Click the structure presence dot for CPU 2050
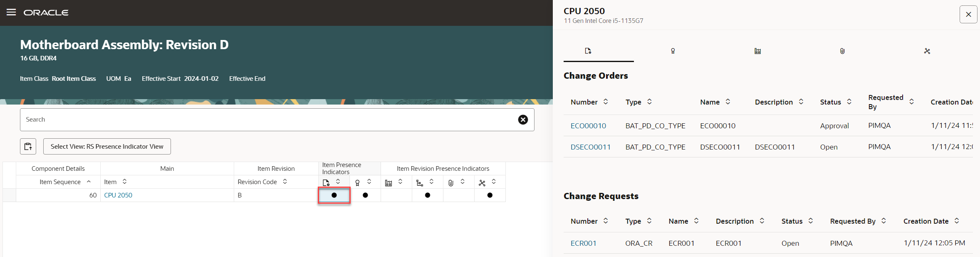The width and height of the screenshot is (980, 257). click(428, 195)
